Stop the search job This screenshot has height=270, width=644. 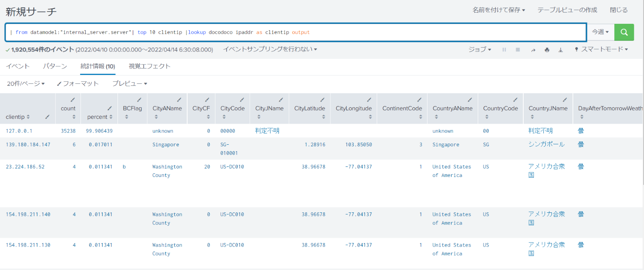pyautogui.click(x=518, y=50)
